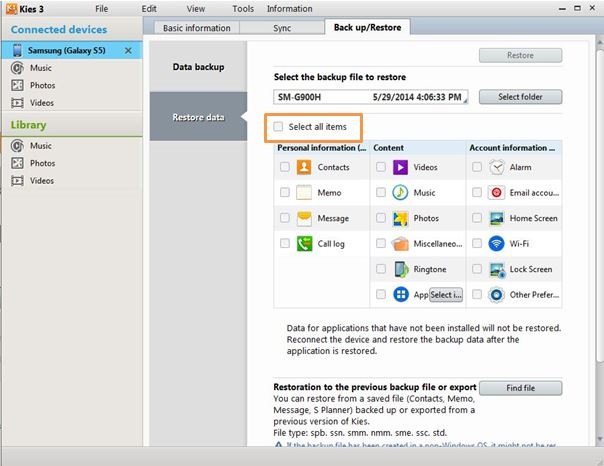
Task: Click the Call log phone icon
Action: pos(304,244)
